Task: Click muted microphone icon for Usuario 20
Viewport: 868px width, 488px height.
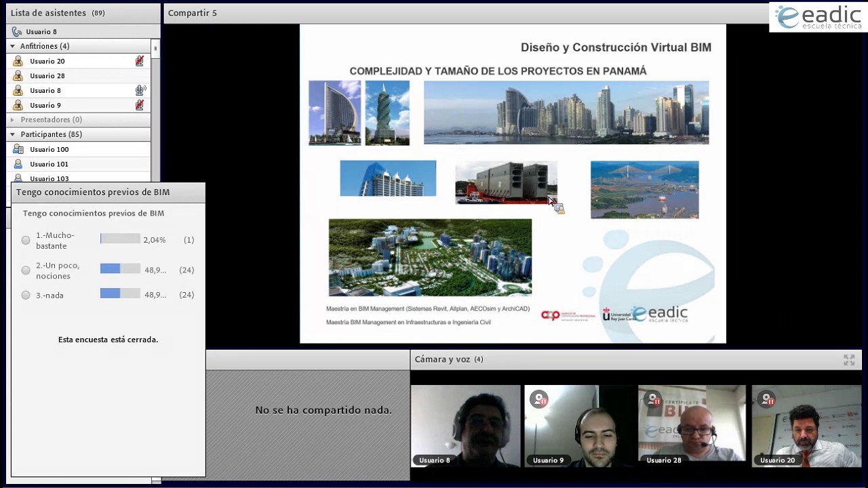Action: [x=140, y=61]
